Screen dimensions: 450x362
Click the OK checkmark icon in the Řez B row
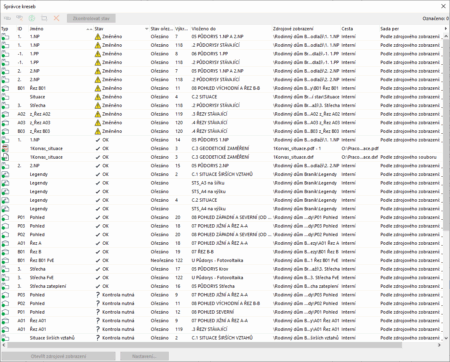coord(98,252)
